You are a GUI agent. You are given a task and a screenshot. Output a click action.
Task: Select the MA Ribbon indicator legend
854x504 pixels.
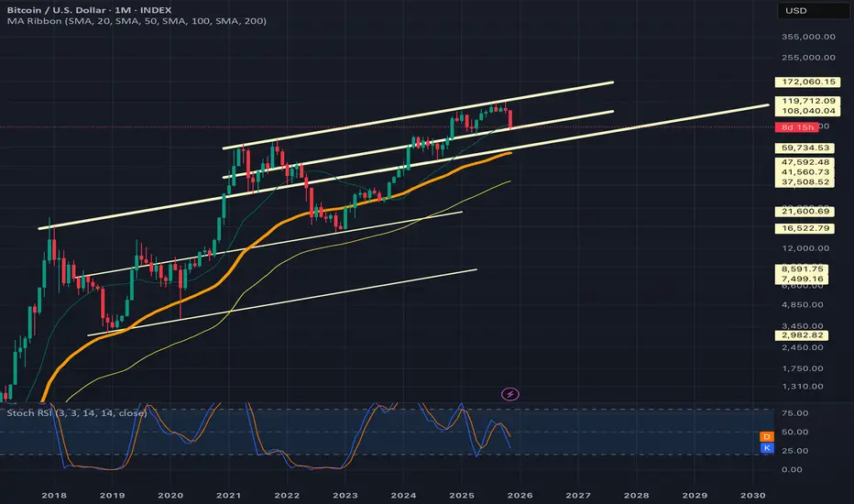(137, 21)
